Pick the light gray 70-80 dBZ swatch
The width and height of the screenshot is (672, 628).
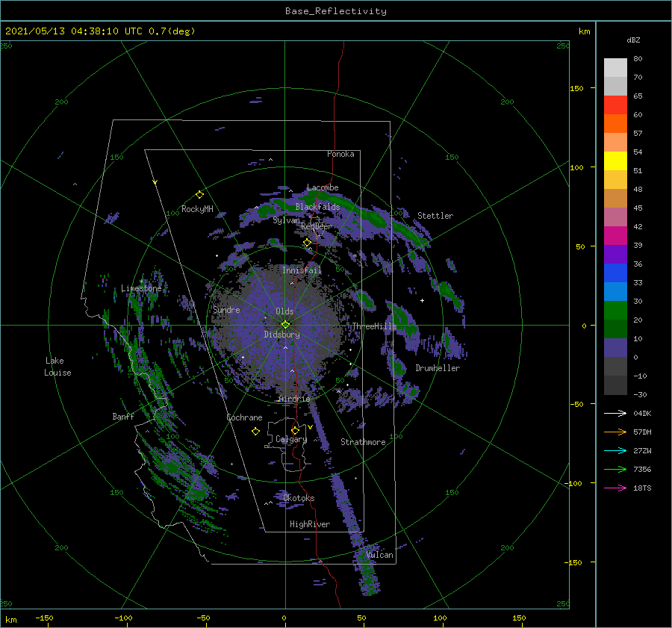615,68
